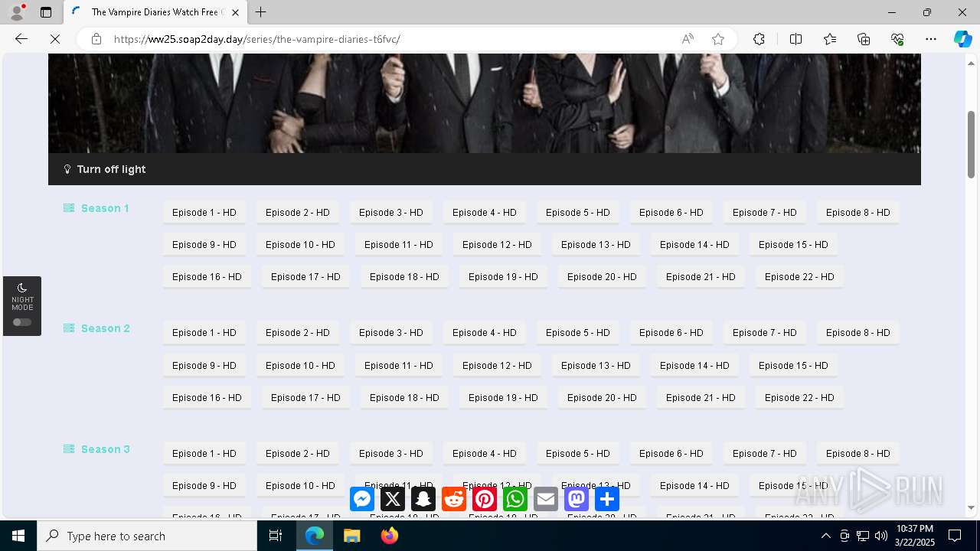Open Season 1 Episode 1 - HD
The image size is (980, 551).
(204, 213)
